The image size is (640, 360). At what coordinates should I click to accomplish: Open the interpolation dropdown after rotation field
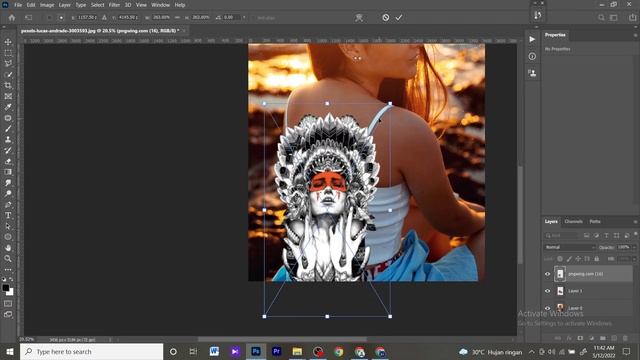click(x=244, y=18)
